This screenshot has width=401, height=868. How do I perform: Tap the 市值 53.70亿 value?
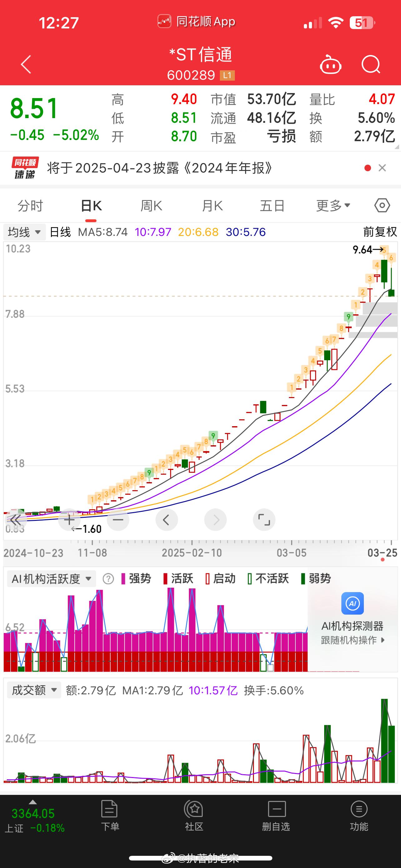coord(271,99)
